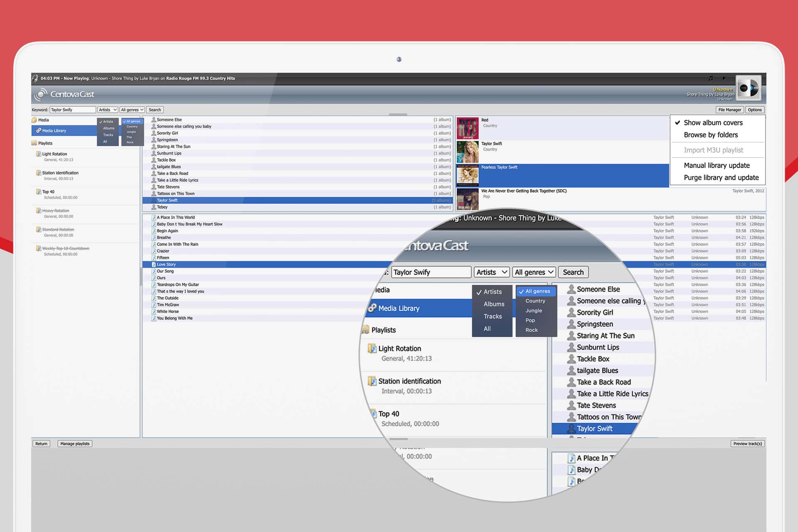Viewport: 798px width, 532px height.
Task: Open the Taylor Swift Country album cover
Action: click(468, 152)
